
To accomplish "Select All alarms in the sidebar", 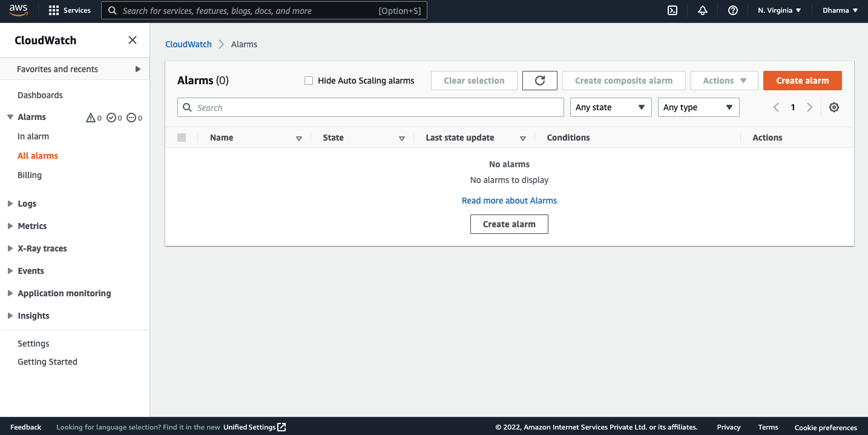I will point(38,156).
